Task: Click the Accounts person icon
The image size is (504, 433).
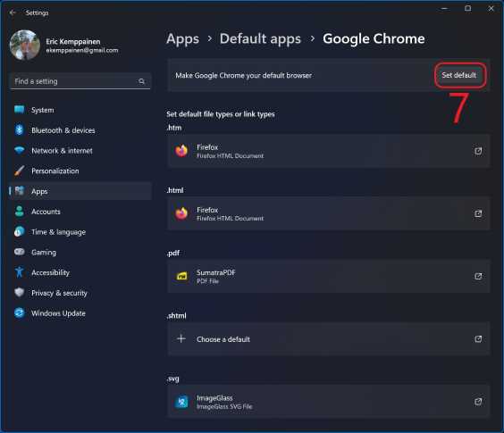Action: [x=20, y=211]
